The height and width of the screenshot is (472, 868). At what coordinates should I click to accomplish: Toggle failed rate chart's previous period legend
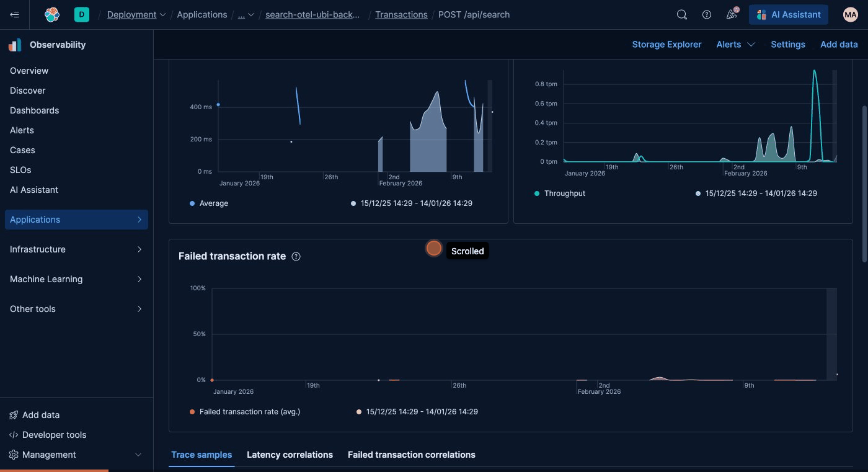[x=417, y=412]
